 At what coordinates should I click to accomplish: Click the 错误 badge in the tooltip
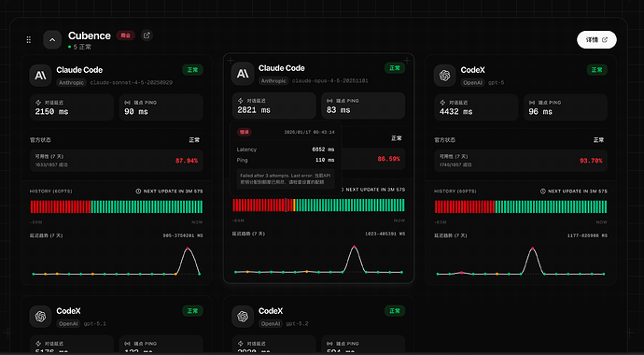pos(244,133)
